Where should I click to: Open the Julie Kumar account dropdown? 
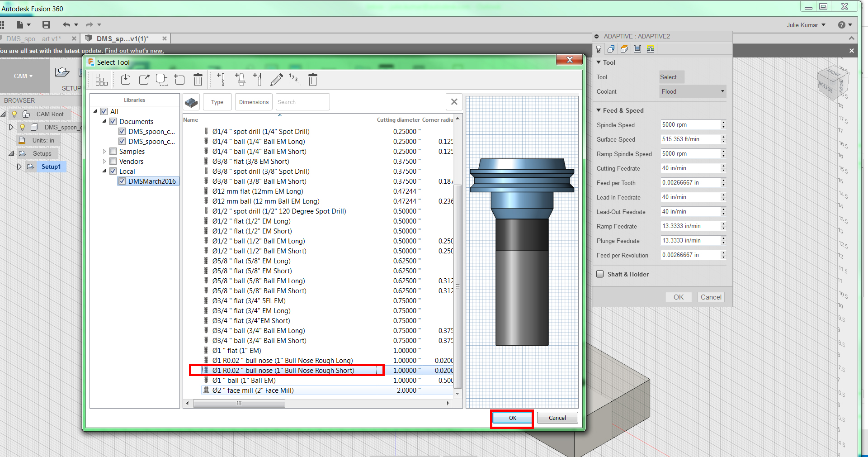806,25
